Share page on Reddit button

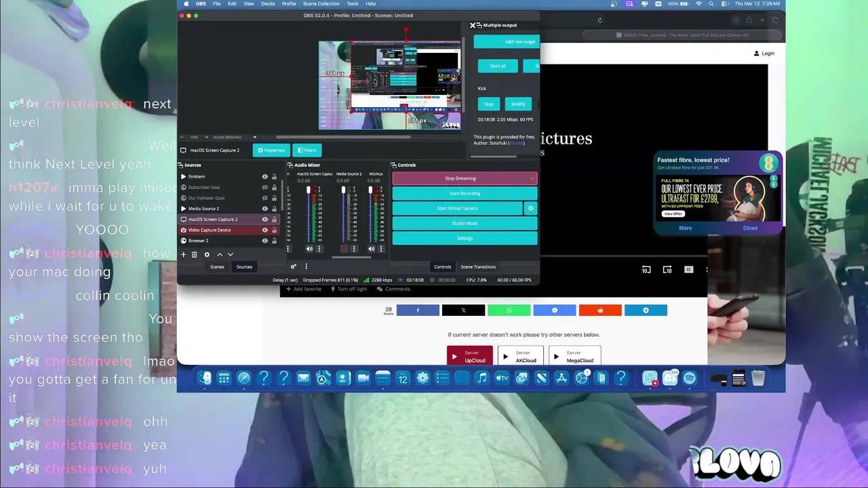pos(600,310)
